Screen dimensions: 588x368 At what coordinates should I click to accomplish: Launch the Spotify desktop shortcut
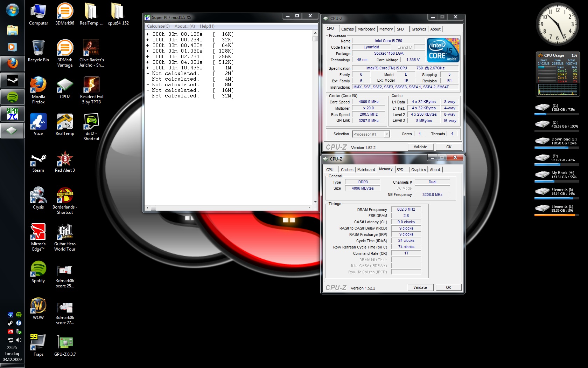coord(38,272)
